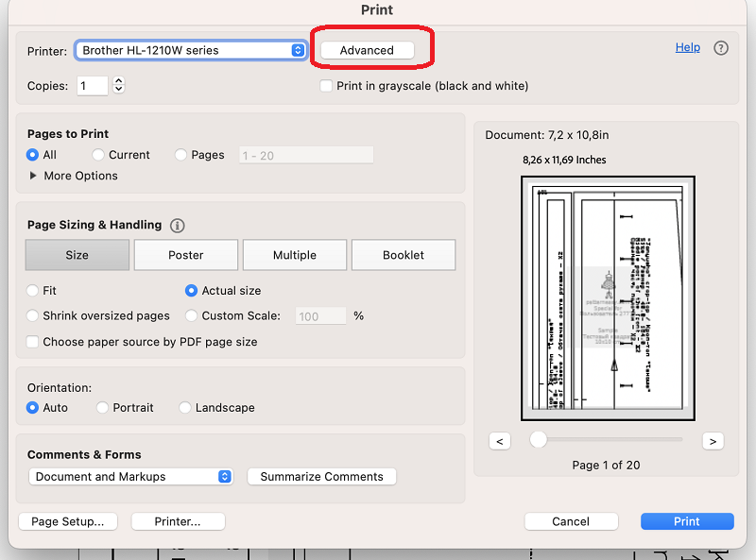Viewport: 756px width, 560px height.
Task: Click the Copies number field
Action: tap(93, 86)
